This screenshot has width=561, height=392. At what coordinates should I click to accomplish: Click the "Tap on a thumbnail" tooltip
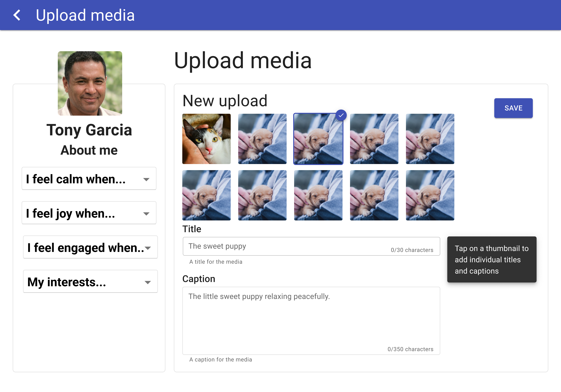(492, 260)
